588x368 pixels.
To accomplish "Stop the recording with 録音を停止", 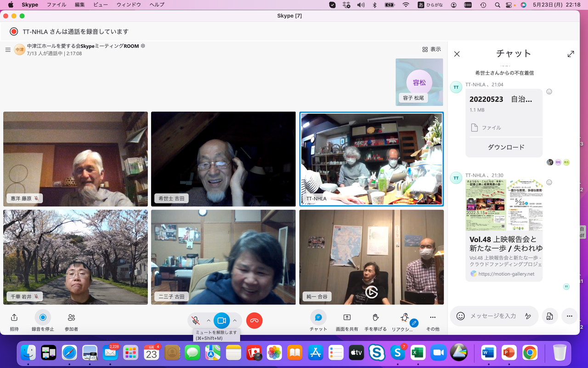I will click(x=43, y=317).
